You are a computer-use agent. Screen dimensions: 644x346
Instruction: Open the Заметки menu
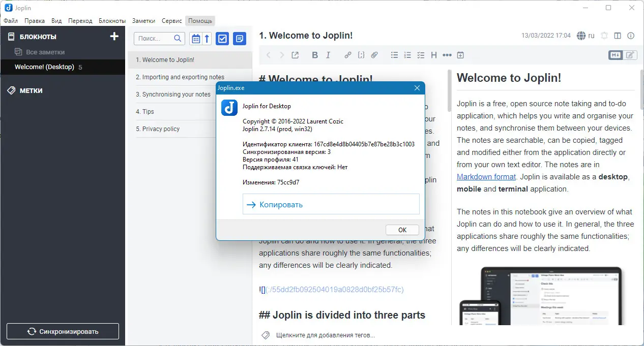coord(143,21)
